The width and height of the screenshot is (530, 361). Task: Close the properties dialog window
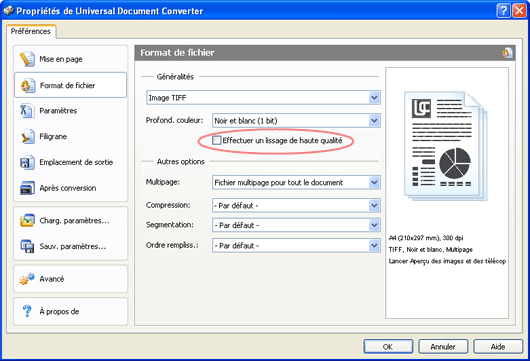point(519,11)
